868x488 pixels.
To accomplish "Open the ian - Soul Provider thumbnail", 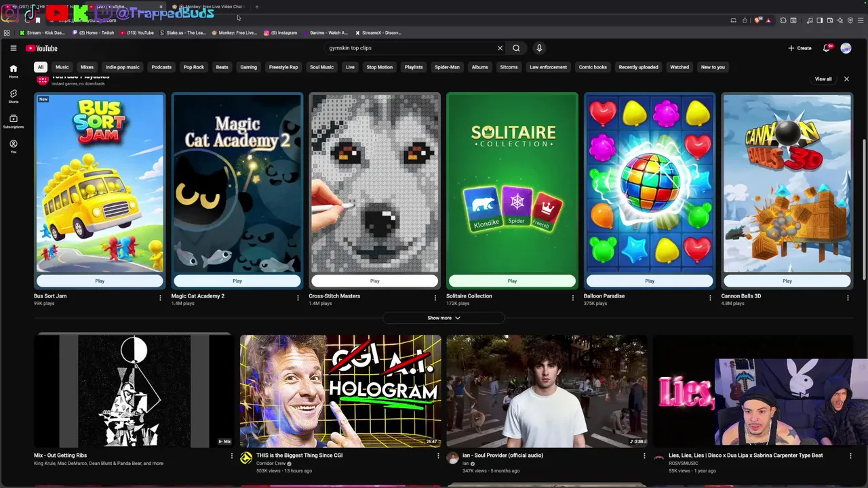I will (x=547, y=391).
